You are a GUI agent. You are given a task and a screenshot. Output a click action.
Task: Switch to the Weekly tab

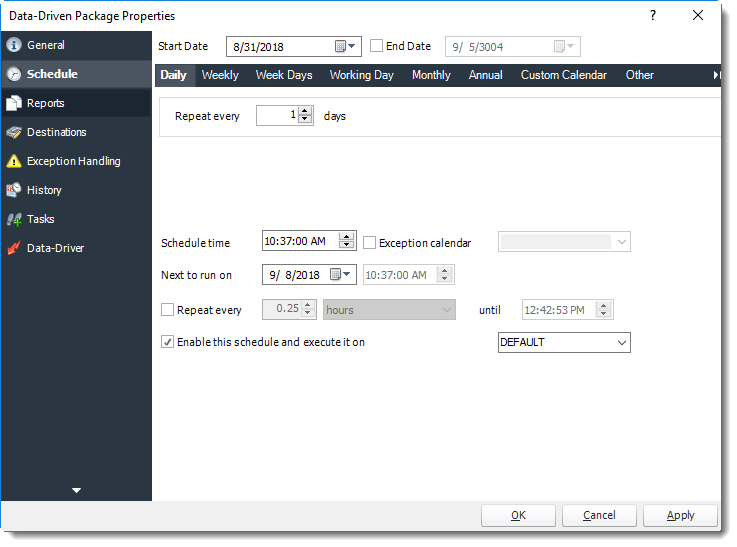220,75
